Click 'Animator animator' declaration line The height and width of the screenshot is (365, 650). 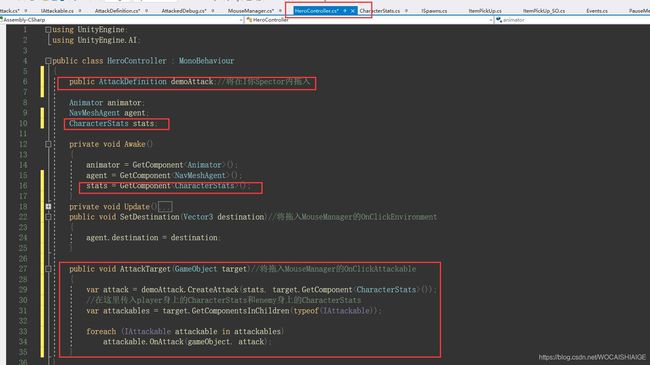click(x=107, y=102)
